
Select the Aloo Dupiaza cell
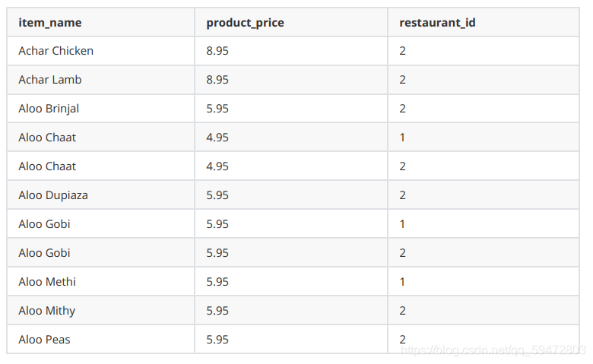tap(100, 195)
